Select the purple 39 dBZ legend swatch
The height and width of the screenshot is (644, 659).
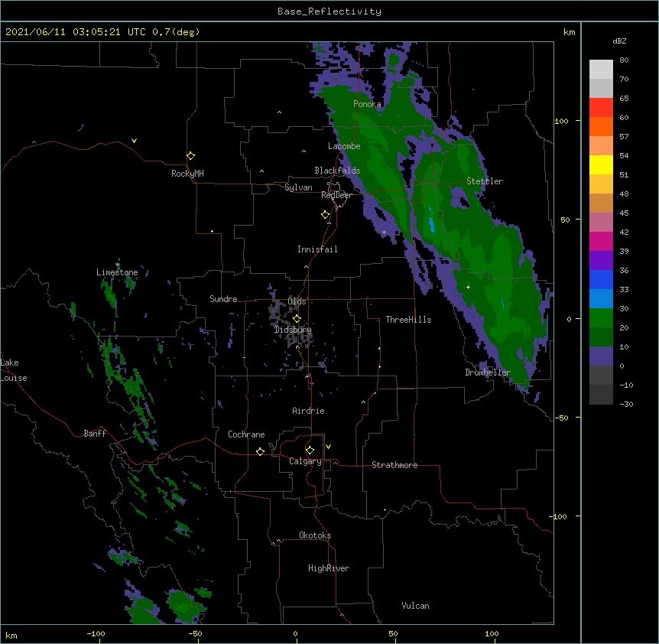pyautogui.click(x=601, y=260)
